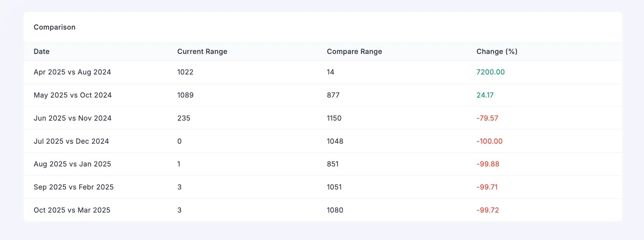Click the Change (%) column header
The image size is (644, 240).
coord(497,51)
